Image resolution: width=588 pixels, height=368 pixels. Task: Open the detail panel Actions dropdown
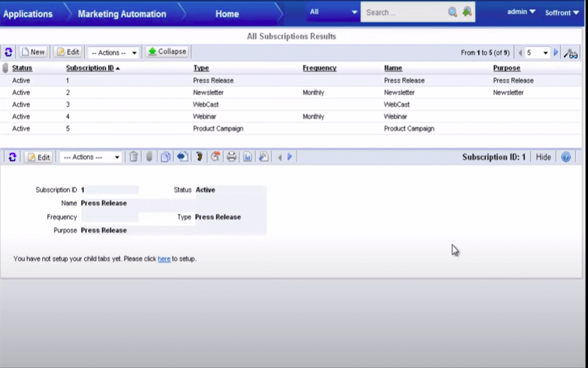pos(91,157)
